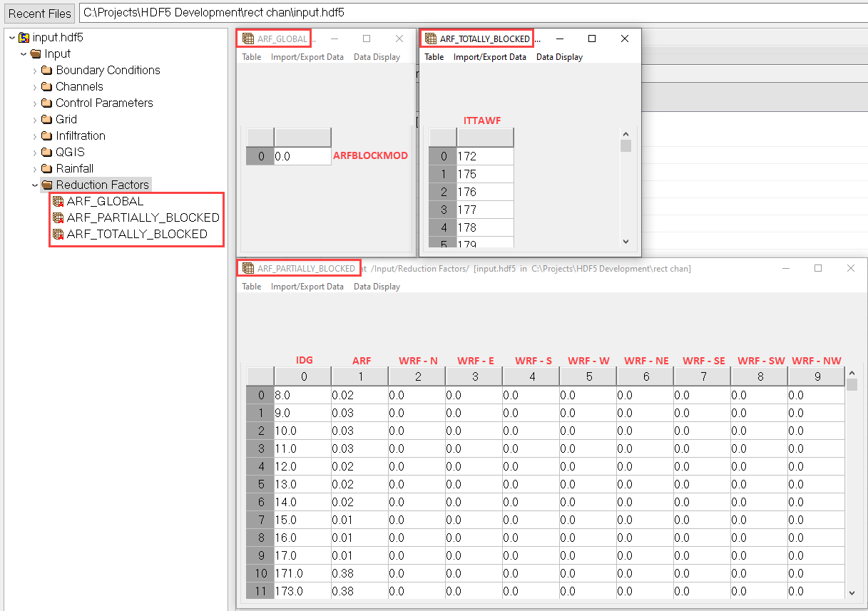Click the table icon in ARF_PARTIALLY_BLOCKED window title

point(248,268)
